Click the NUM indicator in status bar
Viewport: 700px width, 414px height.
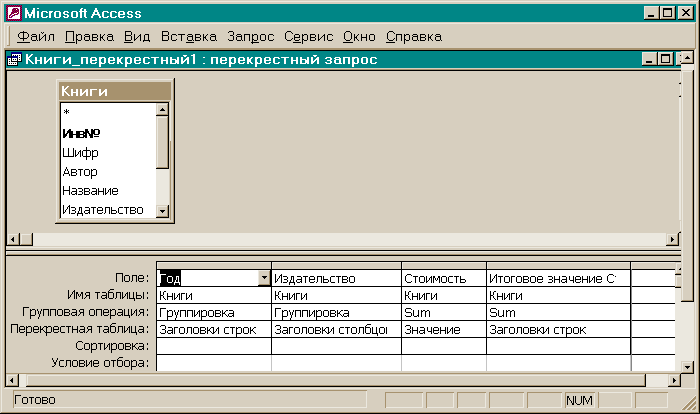(x=579, y=400)
